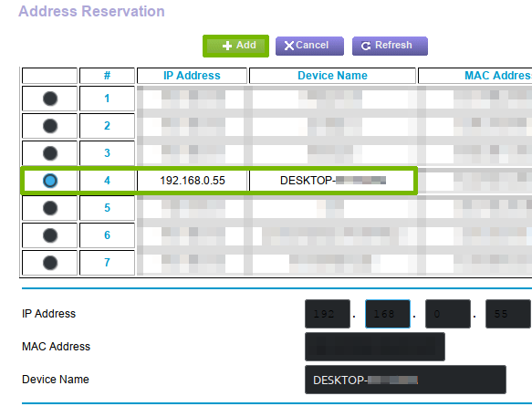Click row number 5 cell
The width and height of the screenshot is (532, 417).
click(x=107, y=208)
